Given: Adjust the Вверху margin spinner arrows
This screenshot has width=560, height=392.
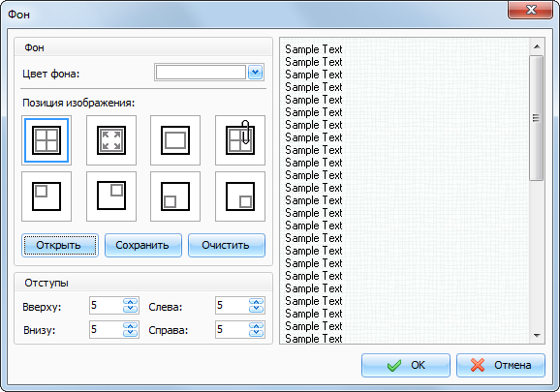Looking at the screenshot, I should [131, 306].
